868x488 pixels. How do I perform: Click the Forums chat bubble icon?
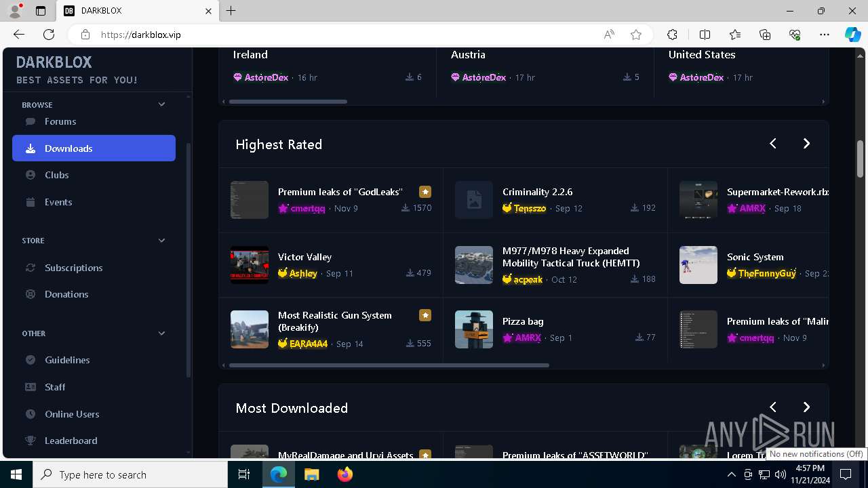(31, 121)
